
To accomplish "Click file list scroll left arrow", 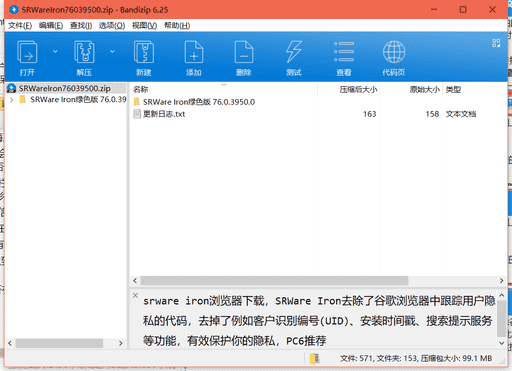I will (135, 281).
